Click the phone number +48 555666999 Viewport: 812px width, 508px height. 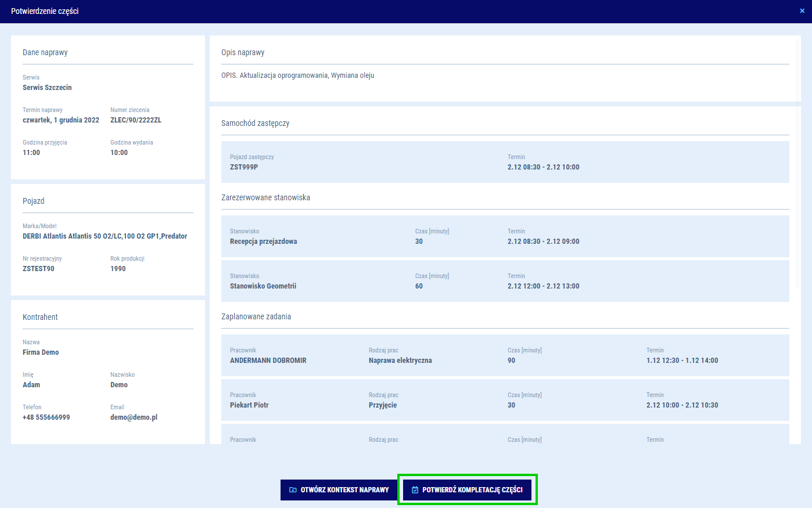[46, 417]
